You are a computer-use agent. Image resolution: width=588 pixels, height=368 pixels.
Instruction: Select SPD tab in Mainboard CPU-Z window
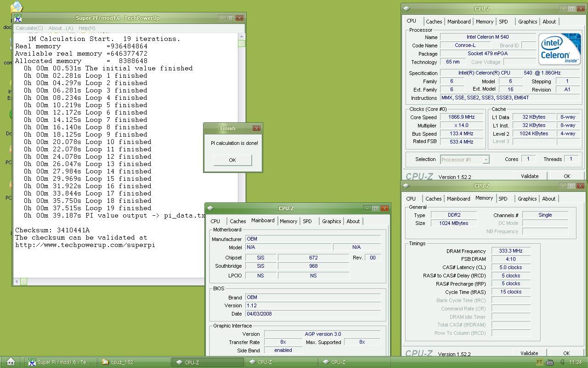(307, 221)
